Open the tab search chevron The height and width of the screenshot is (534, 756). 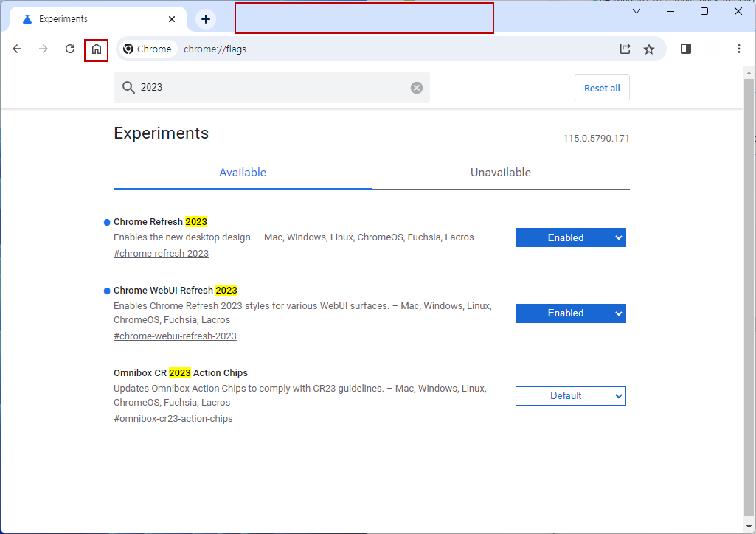[637, 11]
